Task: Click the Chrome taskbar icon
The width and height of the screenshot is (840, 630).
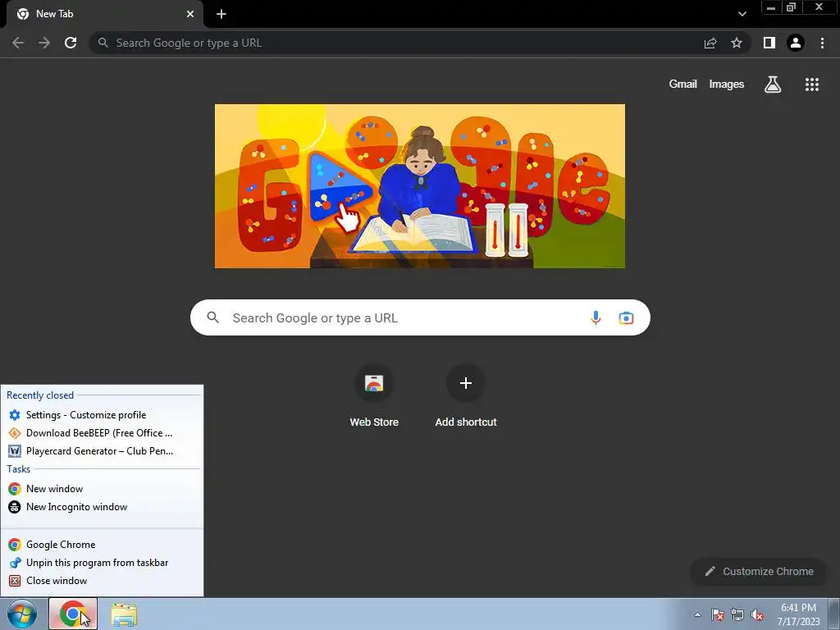Action: coord(73,614)
